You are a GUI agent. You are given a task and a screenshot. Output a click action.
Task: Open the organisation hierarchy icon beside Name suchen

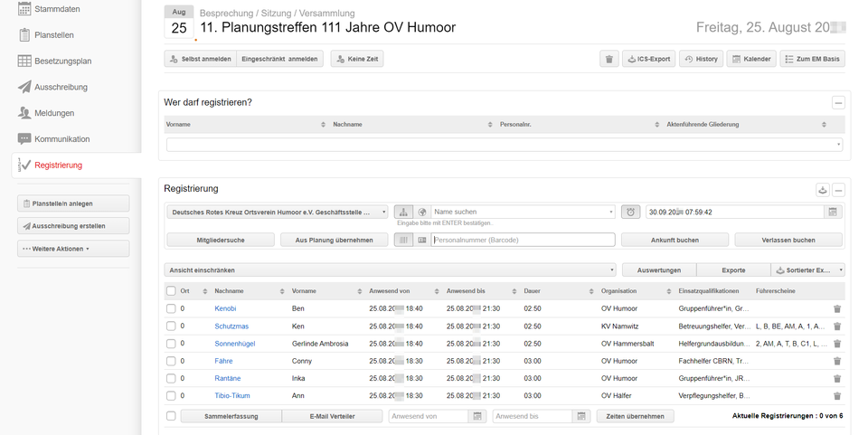[x=403, y=212]
